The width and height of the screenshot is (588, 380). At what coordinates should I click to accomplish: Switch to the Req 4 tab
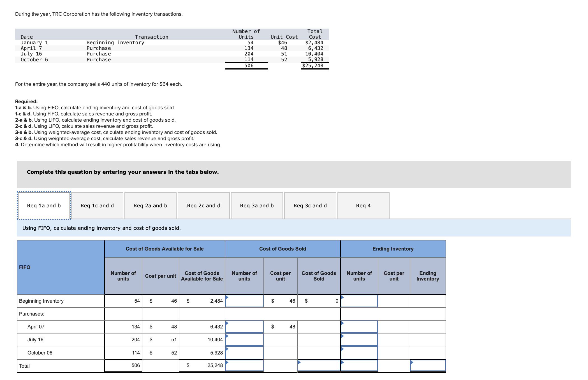[363, 206]
